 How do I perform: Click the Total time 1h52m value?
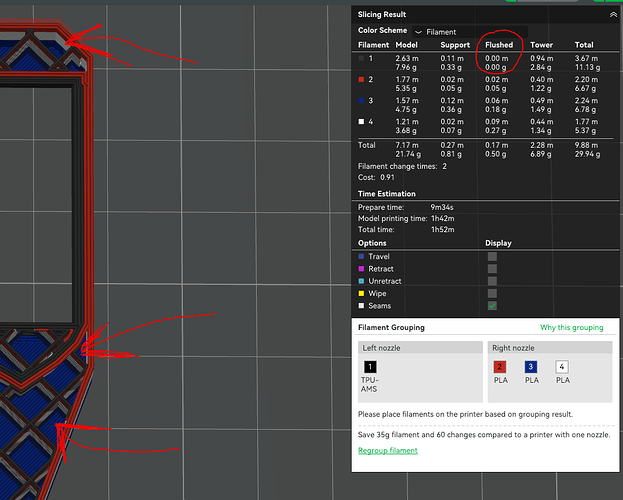(x=443, y=230)
